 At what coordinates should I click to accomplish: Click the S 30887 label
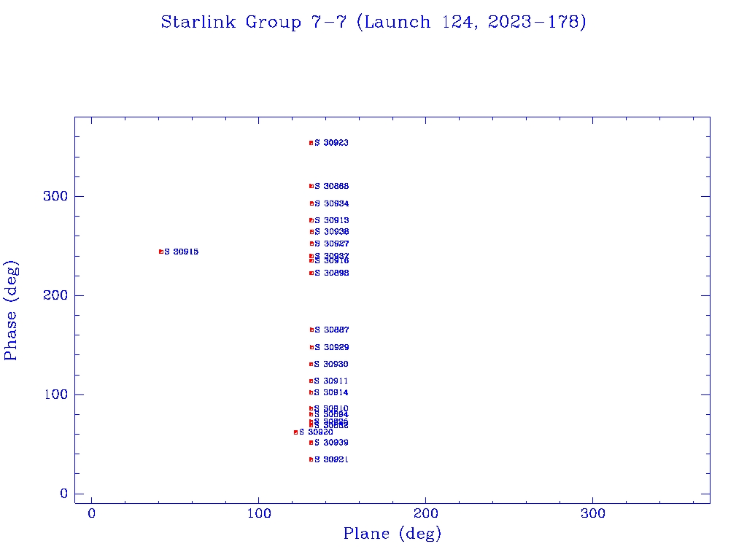(332, 330)
